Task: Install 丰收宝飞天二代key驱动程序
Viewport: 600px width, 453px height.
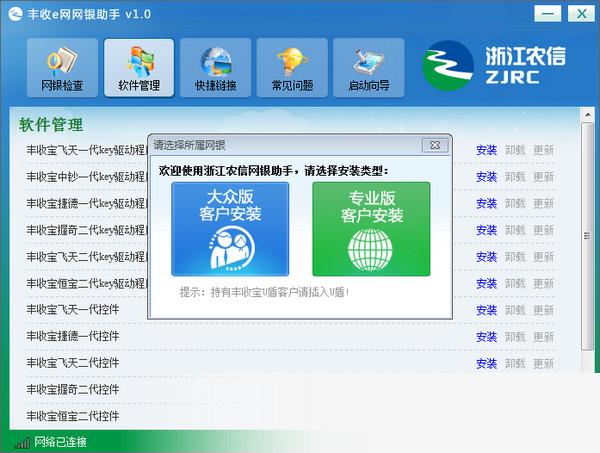Action: 486,257
